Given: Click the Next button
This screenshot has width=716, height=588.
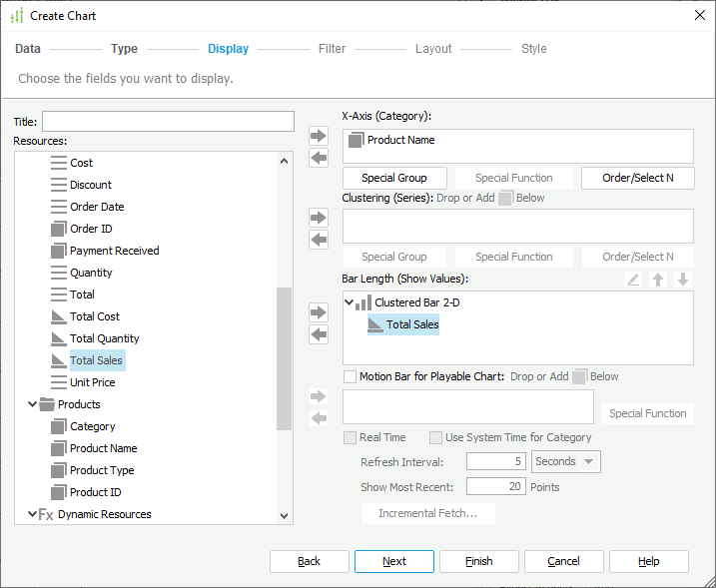Looking at the screenshot, I should (394, 561).
